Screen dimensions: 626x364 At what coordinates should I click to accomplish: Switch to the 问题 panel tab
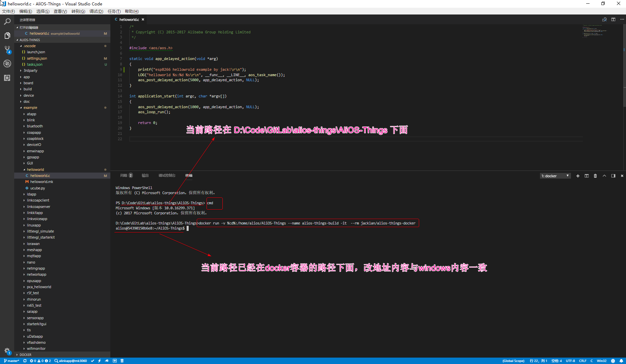point(126,175)
